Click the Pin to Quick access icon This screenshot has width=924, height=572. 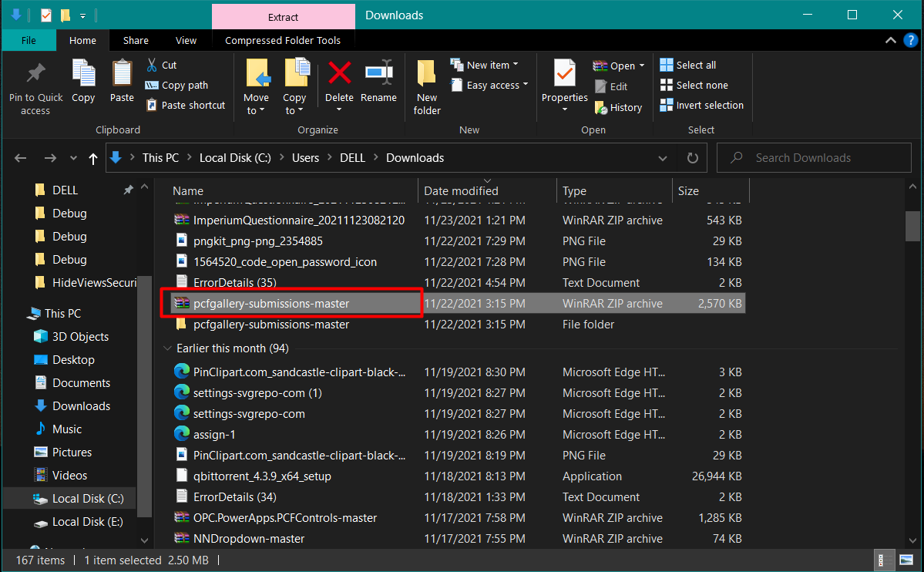point(35,74)
